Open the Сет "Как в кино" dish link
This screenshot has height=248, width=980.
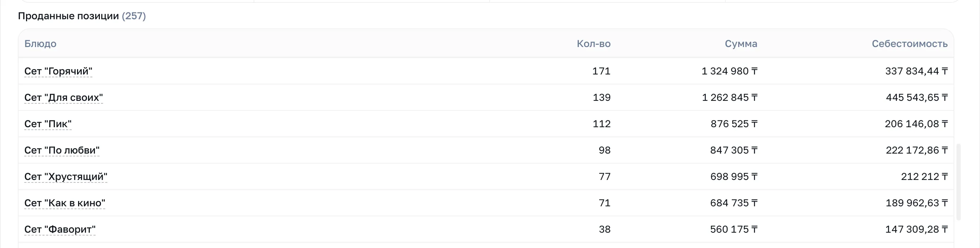pyautogui.click(x=65, y=203)
